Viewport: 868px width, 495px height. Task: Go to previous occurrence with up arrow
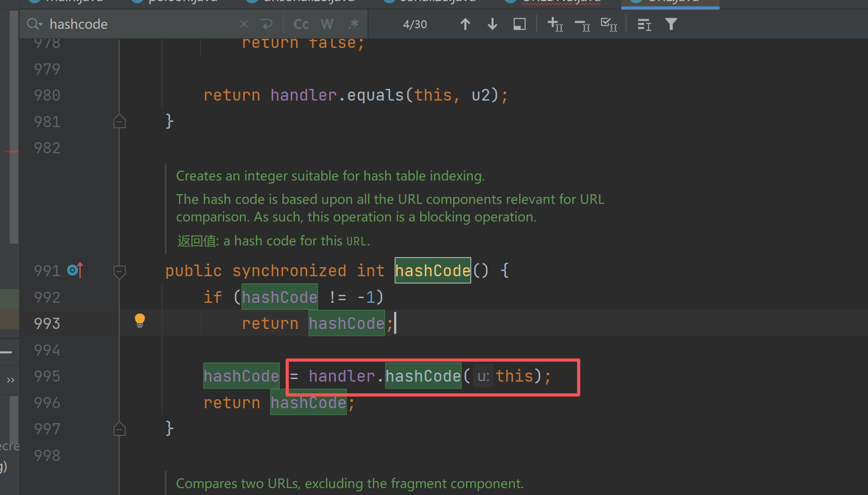tap(465, 24)
